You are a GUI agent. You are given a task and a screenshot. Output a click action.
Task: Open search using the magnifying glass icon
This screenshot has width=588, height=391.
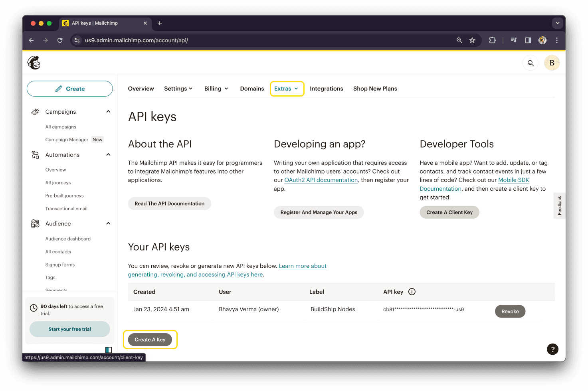point(530,63)
